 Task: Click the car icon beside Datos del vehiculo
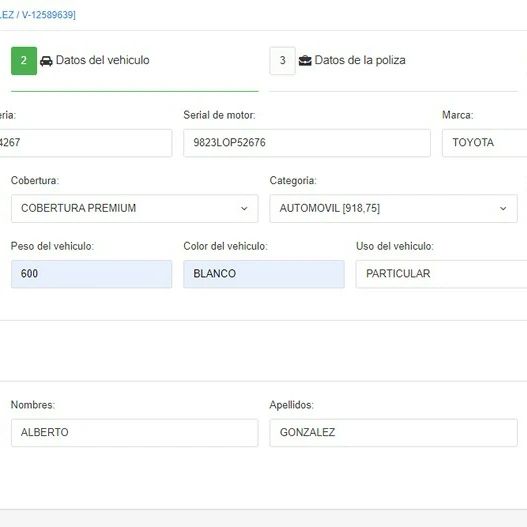pos(46,61)
